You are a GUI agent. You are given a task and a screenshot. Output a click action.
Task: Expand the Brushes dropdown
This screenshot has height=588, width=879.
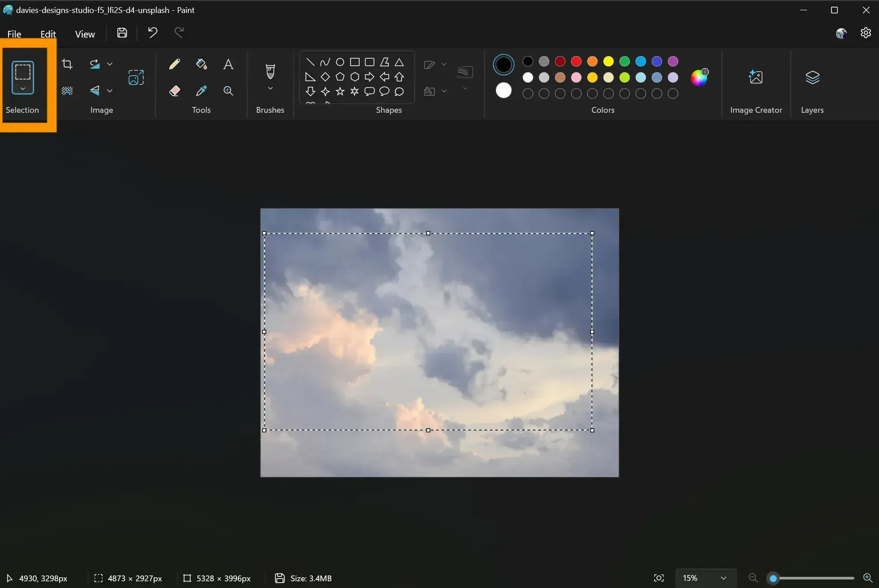point(270,89)
